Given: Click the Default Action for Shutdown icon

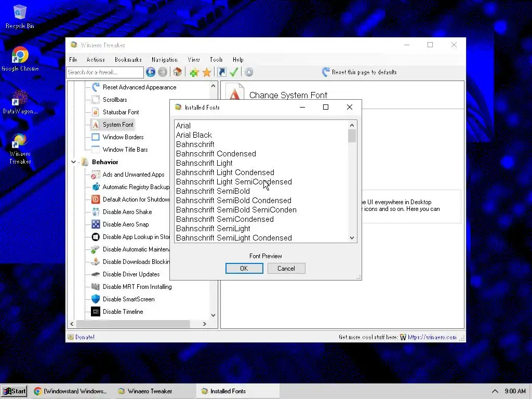Looking at the screenshot, I should pos(96,199).
